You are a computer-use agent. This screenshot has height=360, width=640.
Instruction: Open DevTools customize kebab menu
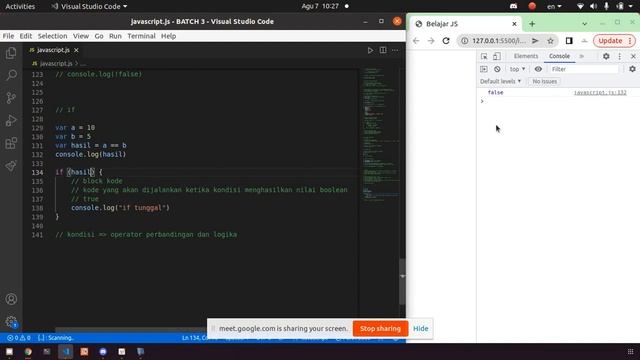tap(620, 56)
